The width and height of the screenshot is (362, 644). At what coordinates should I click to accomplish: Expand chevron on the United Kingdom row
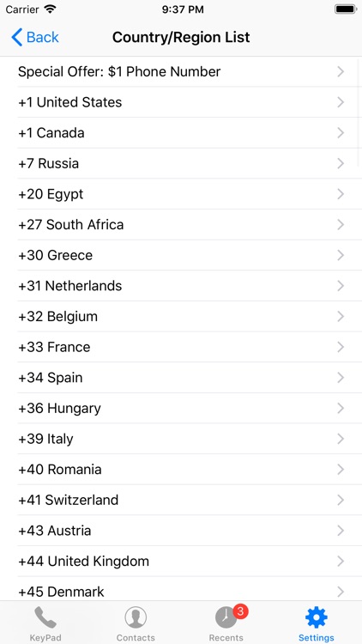(x=341, y=561)
